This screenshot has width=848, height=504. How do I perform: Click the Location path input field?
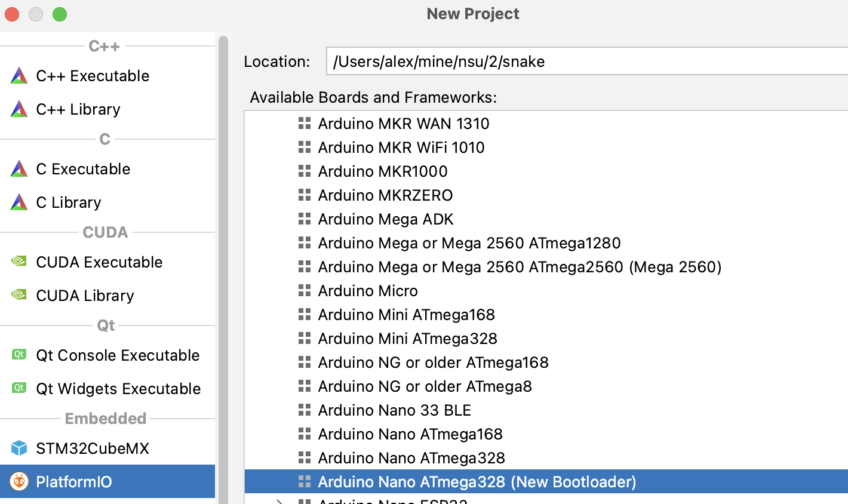587,62
